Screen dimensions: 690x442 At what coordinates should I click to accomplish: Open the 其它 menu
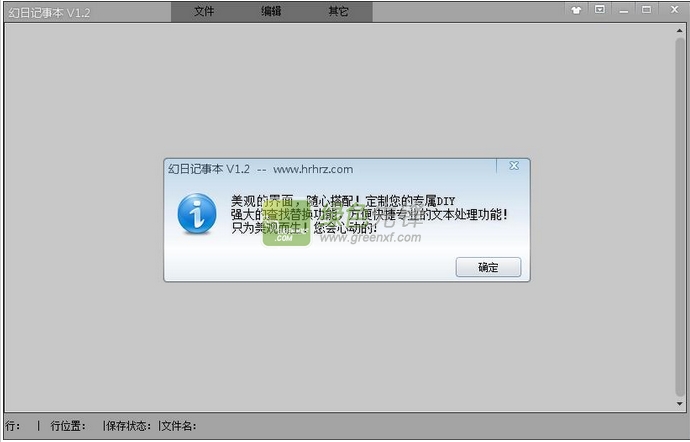click(338, 11)
